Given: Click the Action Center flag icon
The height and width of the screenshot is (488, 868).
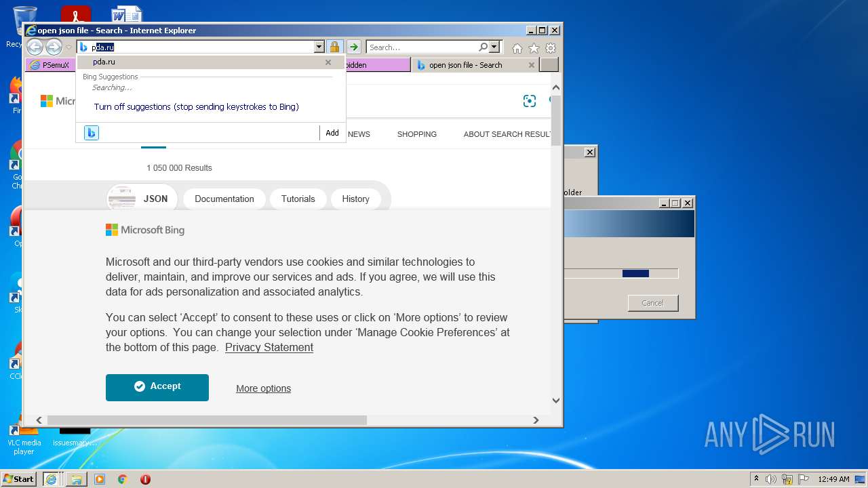Looking at the screenshot, I should pyautogui.click(x=803, y=479).
